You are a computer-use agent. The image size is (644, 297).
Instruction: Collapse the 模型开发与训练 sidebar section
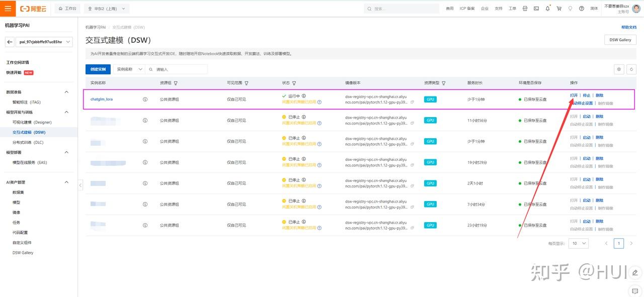[x=66, y=112]
